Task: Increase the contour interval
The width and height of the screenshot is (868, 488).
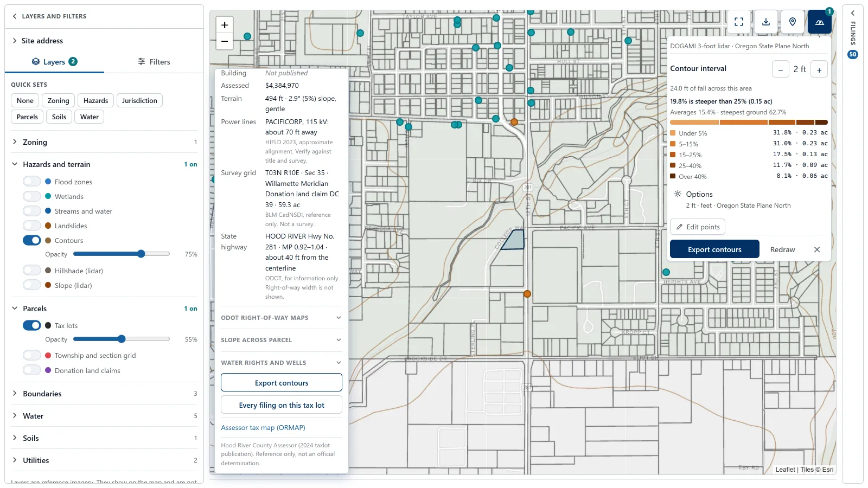Action: 819,69
